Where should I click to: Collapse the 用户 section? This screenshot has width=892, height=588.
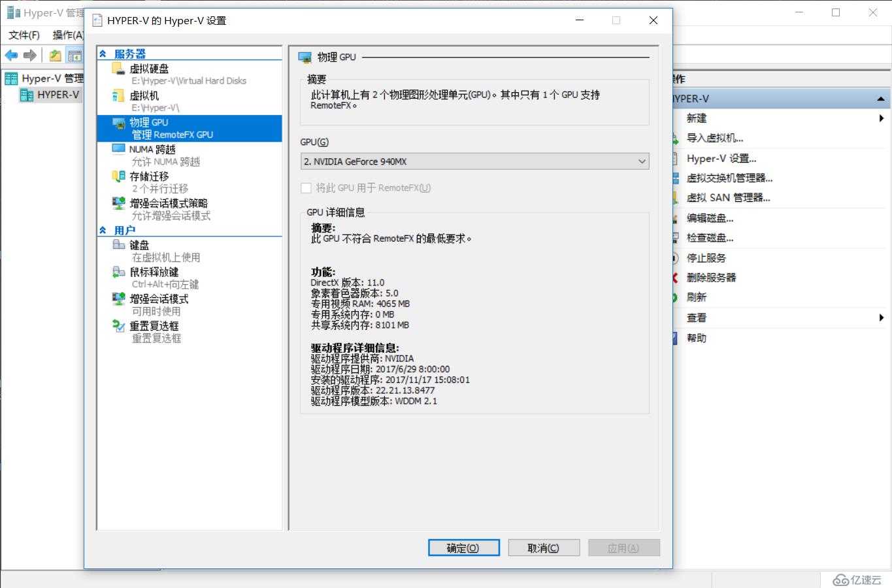(x=103, y=231)
